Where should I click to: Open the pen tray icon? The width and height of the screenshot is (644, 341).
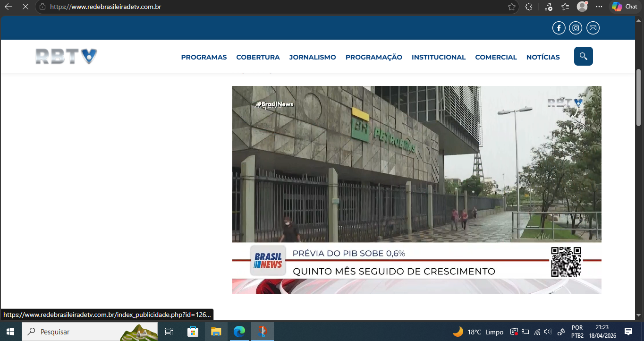(x=562, y=332)
